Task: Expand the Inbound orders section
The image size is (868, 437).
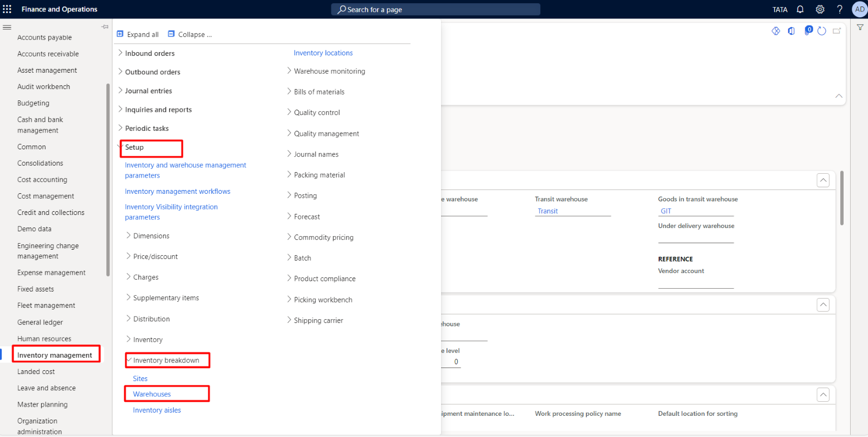Action: [x=150, y=53]
